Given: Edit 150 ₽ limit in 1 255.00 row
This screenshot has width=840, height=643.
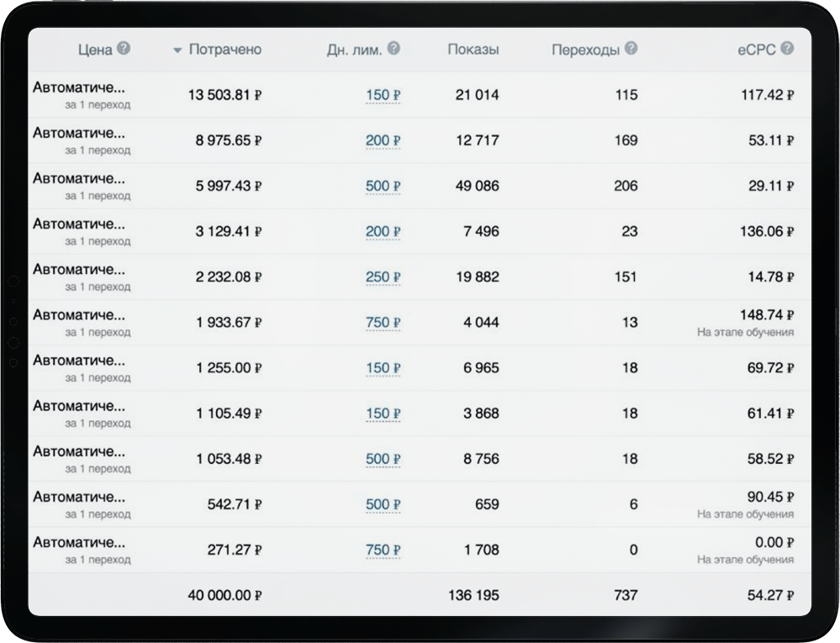Looking at the screenshot, I should 383,367.
